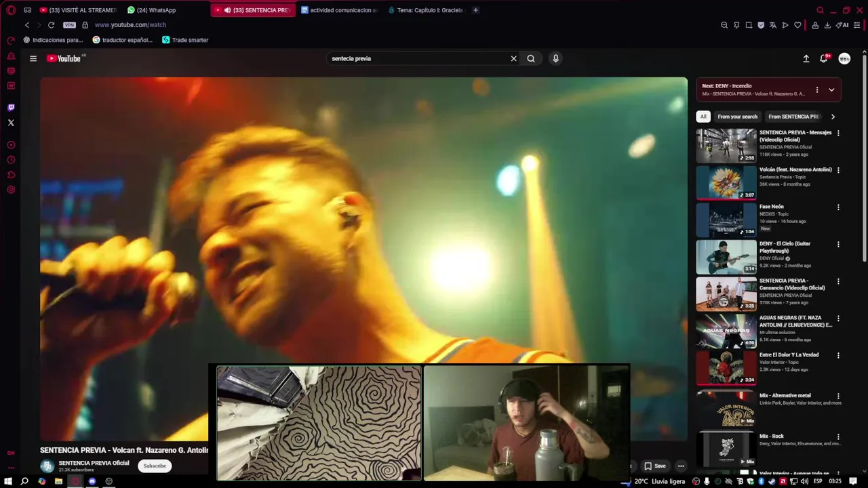Open Indicaciones para bookmark
868x488 pixels.
click(53, 40)
